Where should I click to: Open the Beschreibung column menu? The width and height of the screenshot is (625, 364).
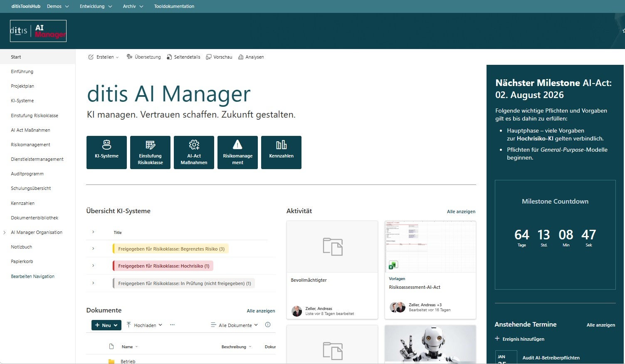pos(237,347)
